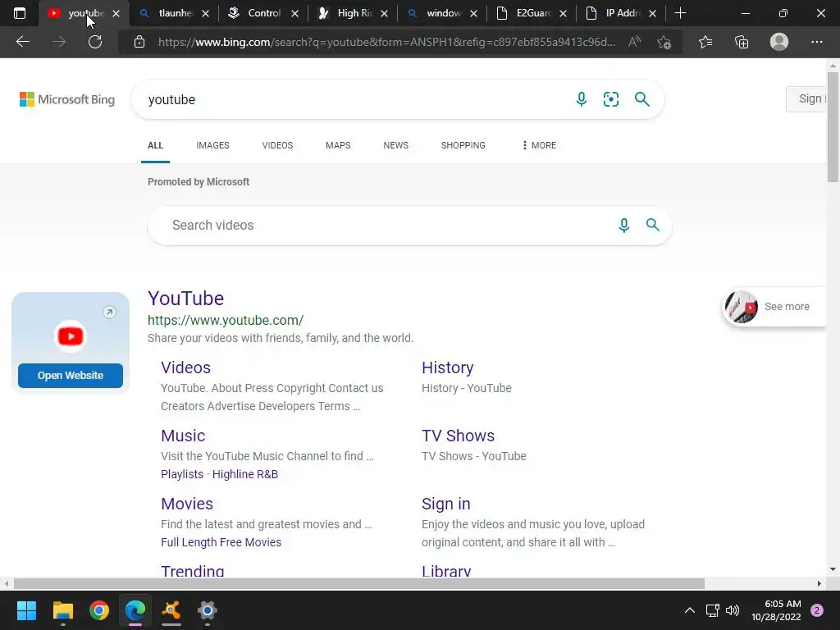840x630 pixels.
Task: Select the NEWS search filter
Action: tap(396, 145)
